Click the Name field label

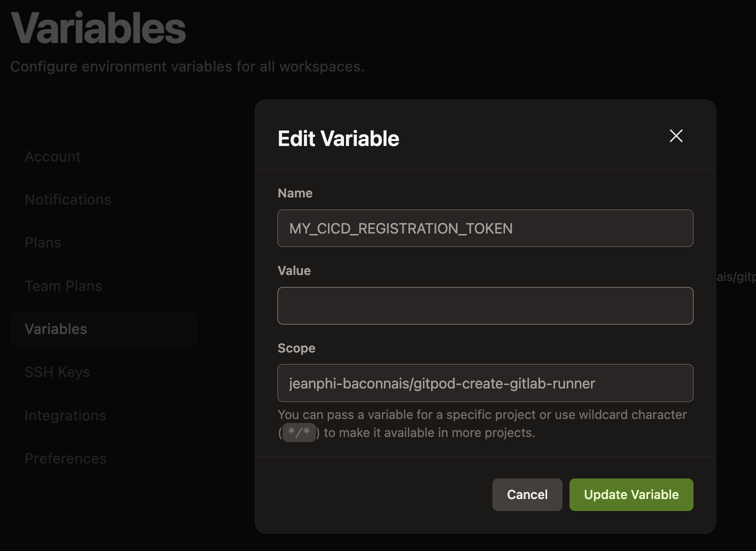click(x=295, y=193)
